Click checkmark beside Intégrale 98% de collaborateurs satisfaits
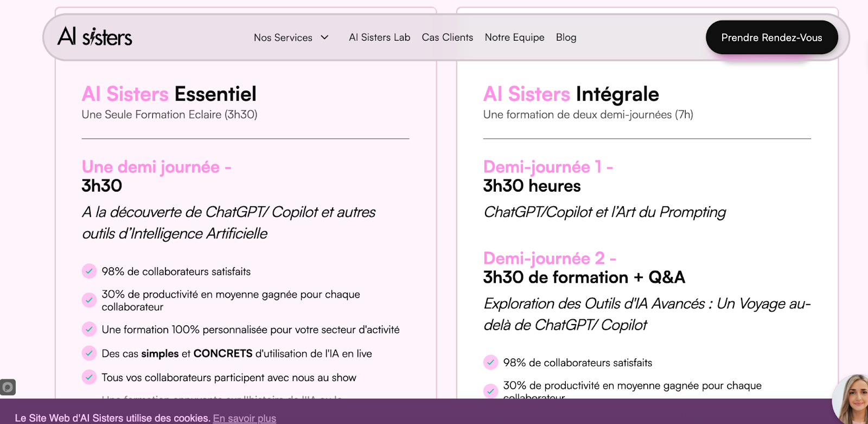868x424 pixels. (x=490, y=362)
